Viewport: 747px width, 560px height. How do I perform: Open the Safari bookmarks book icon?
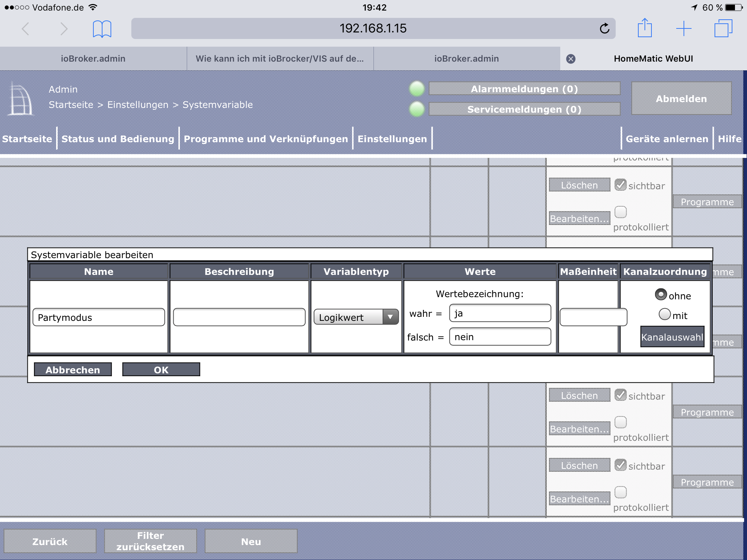point(102,29)
